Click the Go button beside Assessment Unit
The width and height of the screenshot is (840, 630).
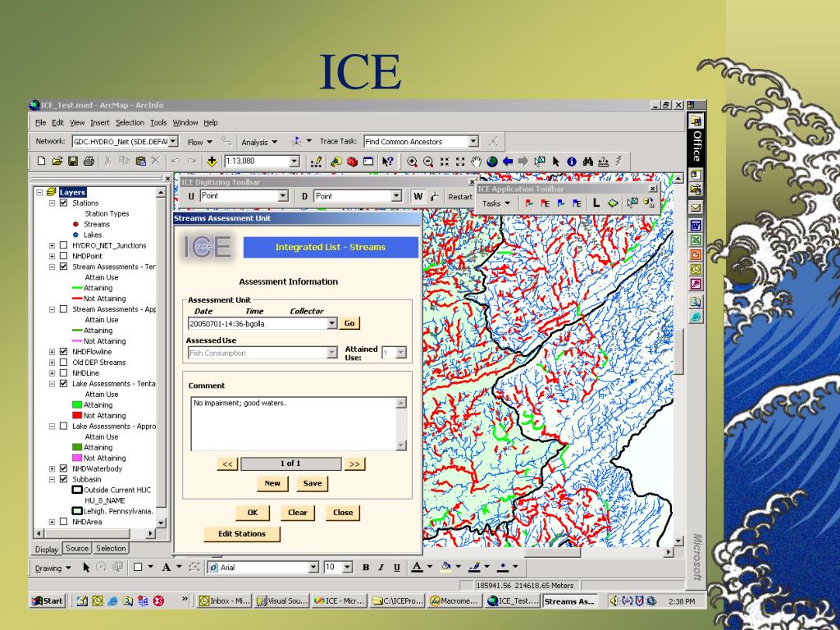[349, 323]
